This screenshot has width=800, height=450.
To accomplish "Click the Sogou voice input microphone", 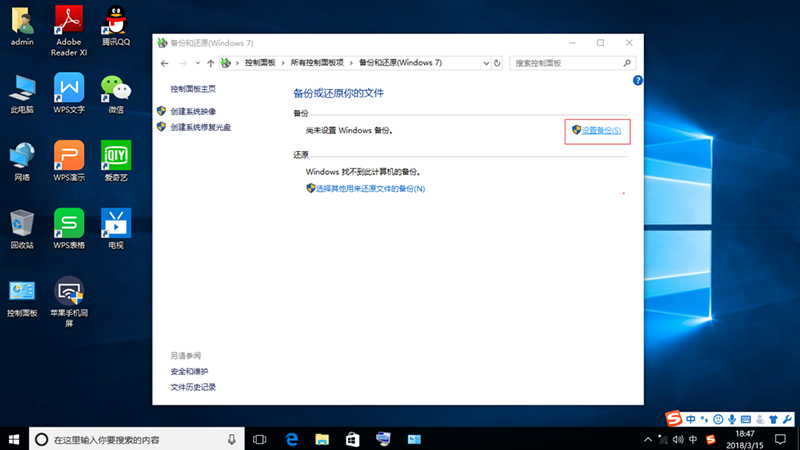I will (x=732, y=419).
